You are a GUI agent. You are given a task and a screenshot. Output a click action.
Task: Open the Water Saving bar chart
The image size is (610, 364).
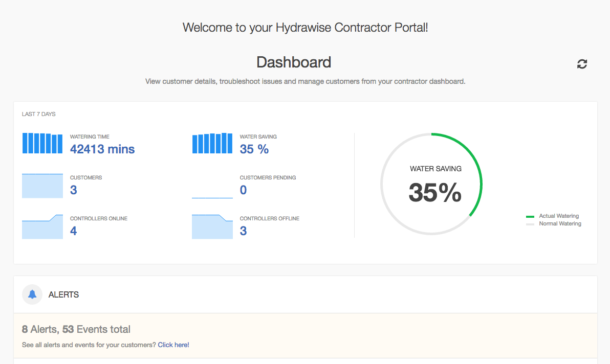click(x=212, y=143)
